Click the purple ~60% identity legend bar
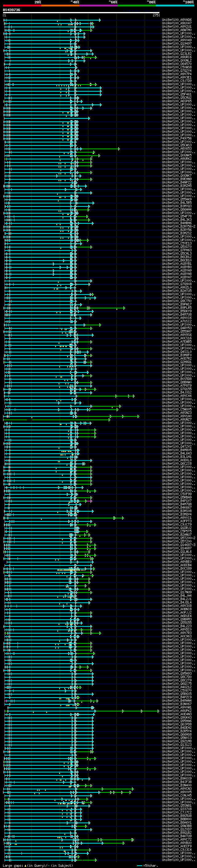197x868 pixels. click(x=99, y=6)
